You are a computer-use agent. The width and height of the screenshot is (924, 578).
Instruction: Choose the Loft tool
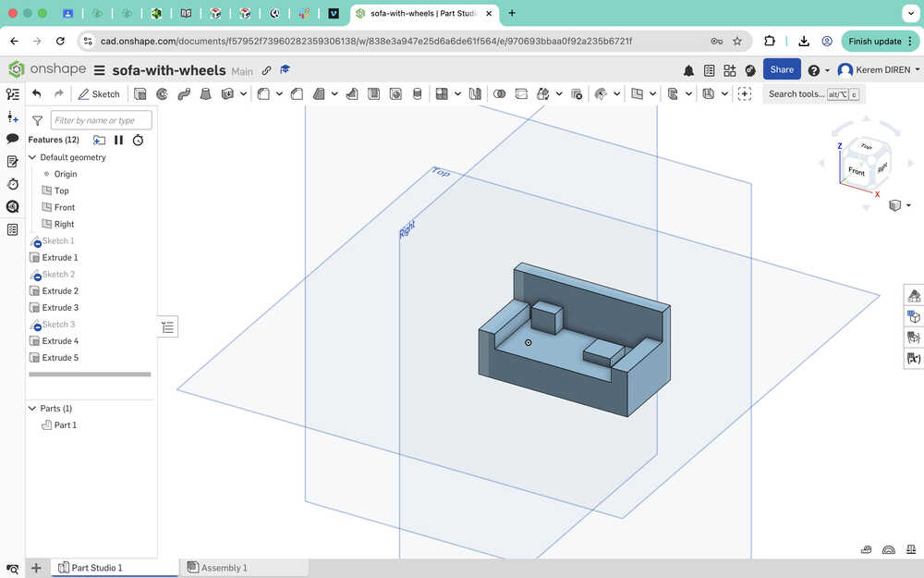click(x=205, y=93)
